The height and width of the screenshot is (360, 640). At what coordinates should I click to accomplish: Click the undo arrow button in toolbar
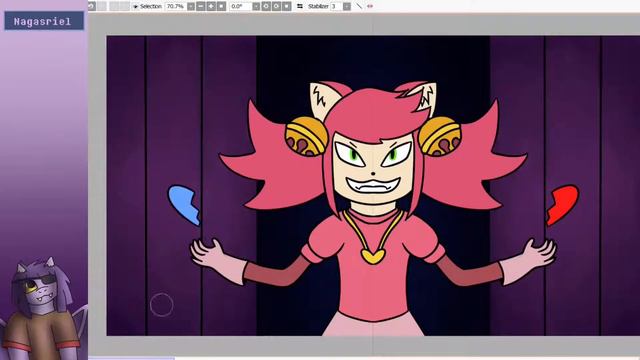(91, 6)
